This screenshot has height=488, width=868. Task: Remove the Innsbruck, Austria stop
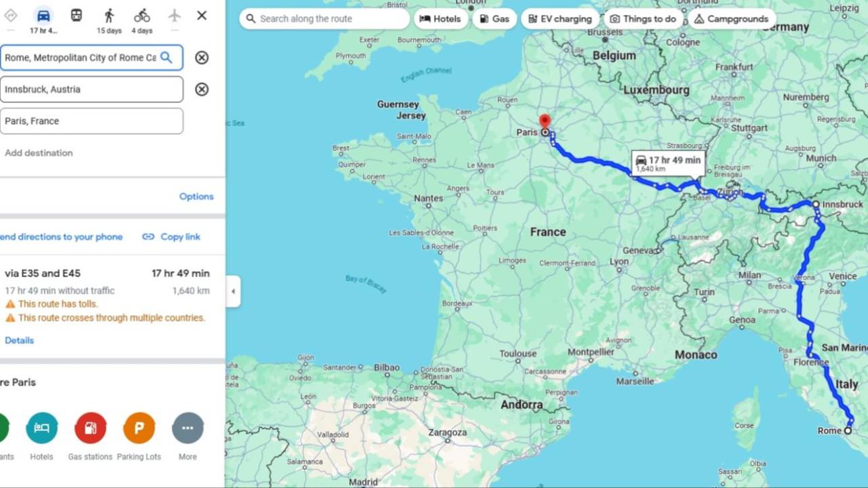coord(201,89)
